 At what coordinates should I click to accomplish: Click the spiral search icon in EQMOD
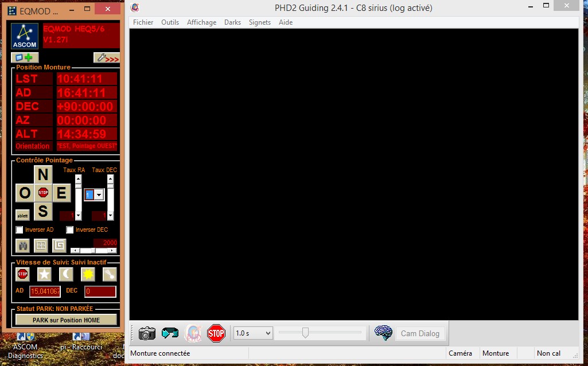coord(59,246)
